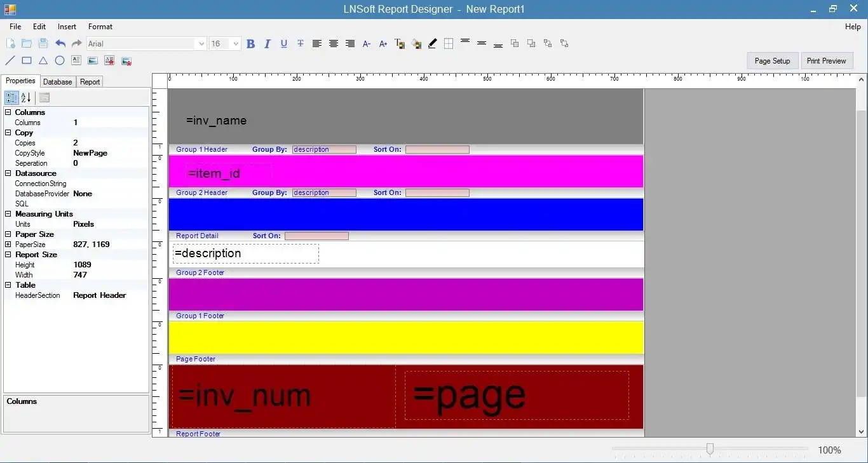Select the circle shape tool

(x=60, y=61)
